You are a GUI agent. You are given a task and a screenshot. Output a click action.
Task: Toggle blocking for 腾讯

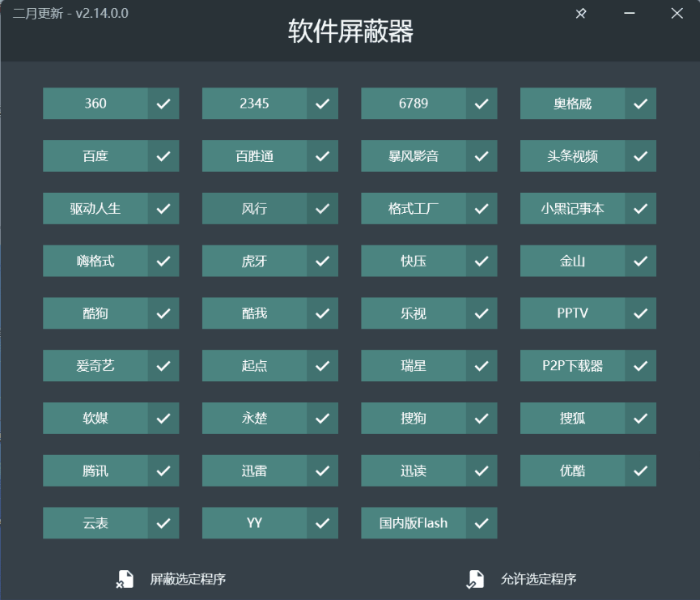point(163,470)
